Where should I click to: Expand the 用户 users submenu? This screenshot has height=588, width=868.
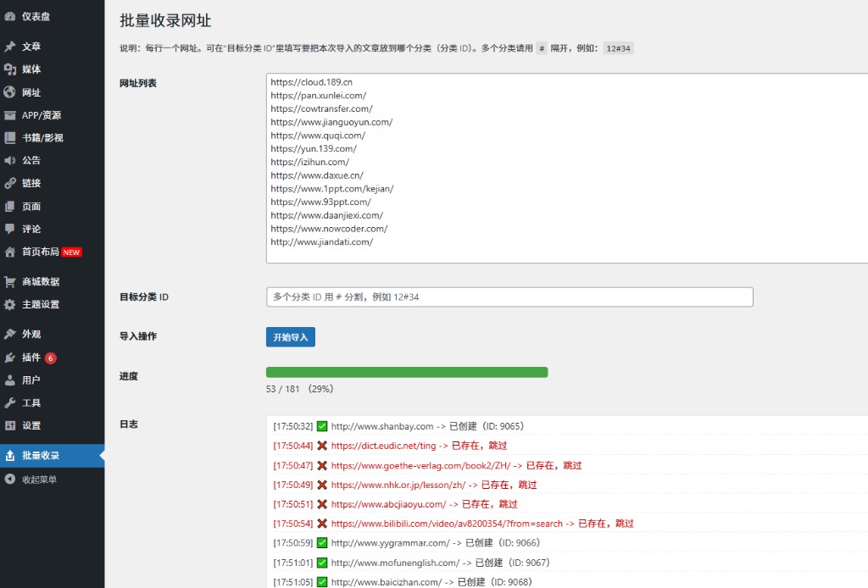[x=31, y=380]
